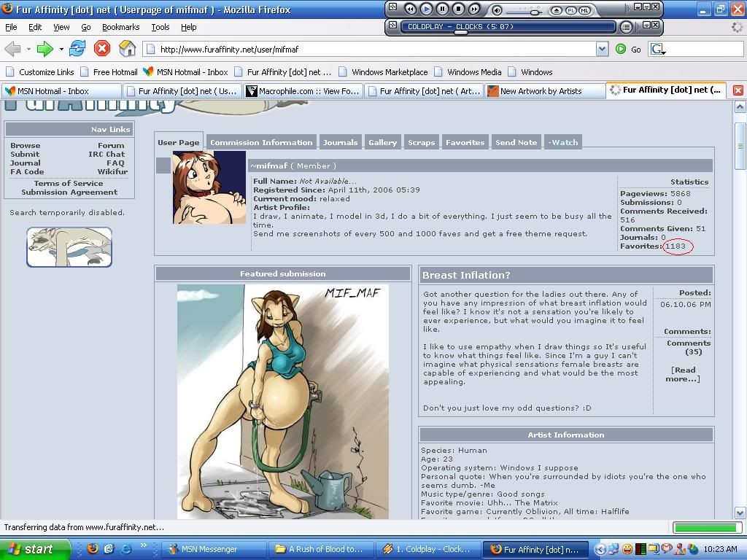The image size is (747, 560).
Task: Open the Bookmarks menu
Action: 120,27
